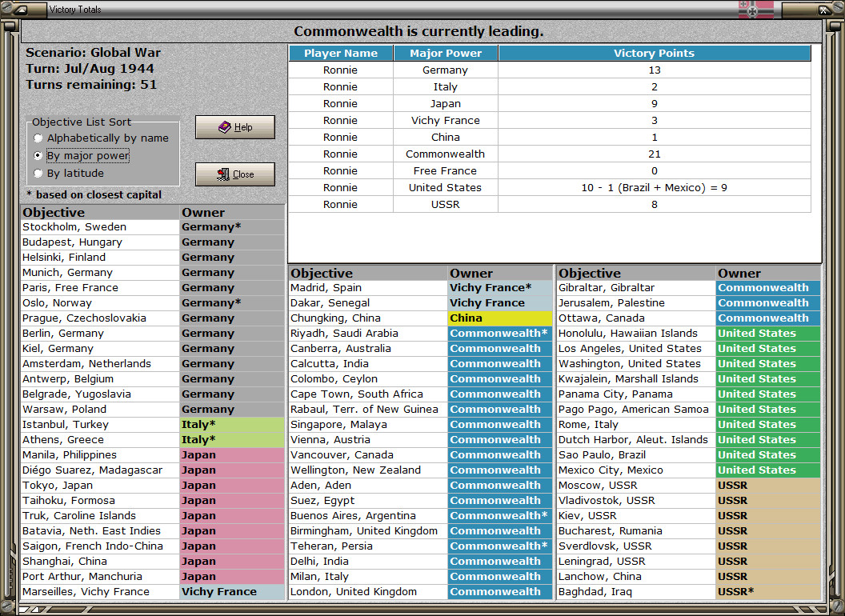Select Honolulu, Hawaiian Islands objective
845x616 pixels.
pos(636,333)
